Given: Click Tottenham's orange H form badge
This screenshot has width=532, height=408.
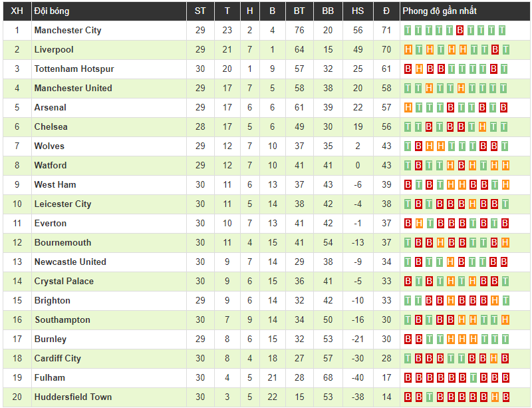Looking at the screenshot, I should [419, 69].
